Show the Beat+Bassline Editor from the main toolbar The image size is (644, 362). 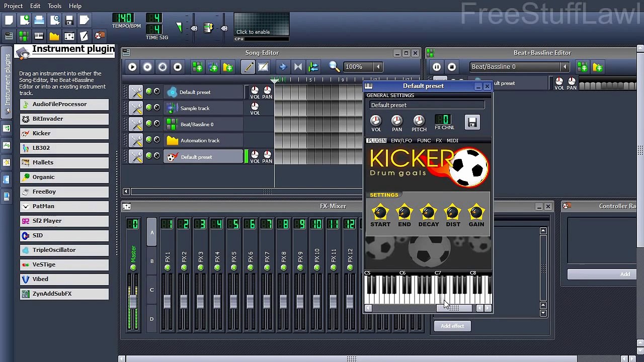[x=24, y=36]
